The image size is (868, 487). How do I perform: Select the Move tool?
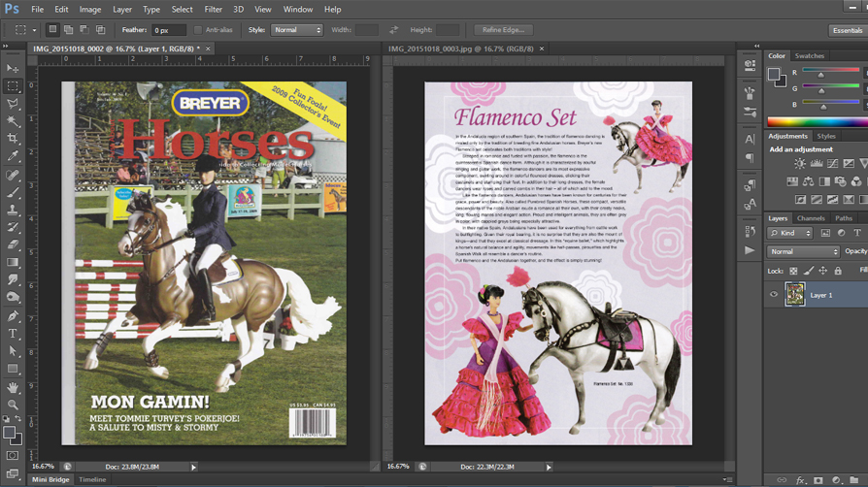click(x=13, y=69)
